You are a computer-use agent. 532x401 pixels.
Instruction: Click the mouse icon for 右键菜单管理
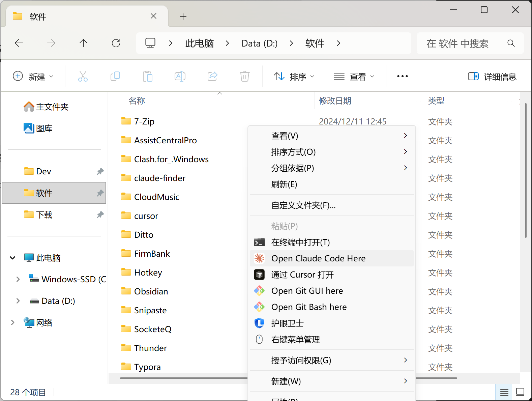tap(259, 339)
